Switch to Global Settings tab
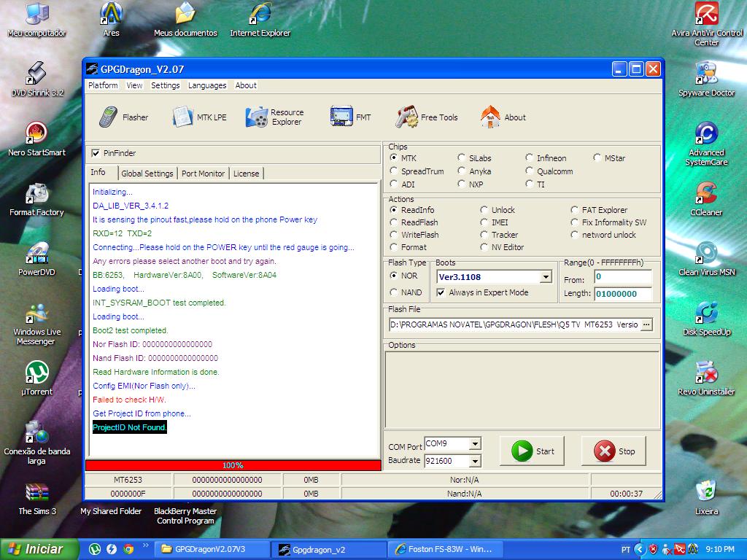The image size is (747, 560). coord(147,174)
